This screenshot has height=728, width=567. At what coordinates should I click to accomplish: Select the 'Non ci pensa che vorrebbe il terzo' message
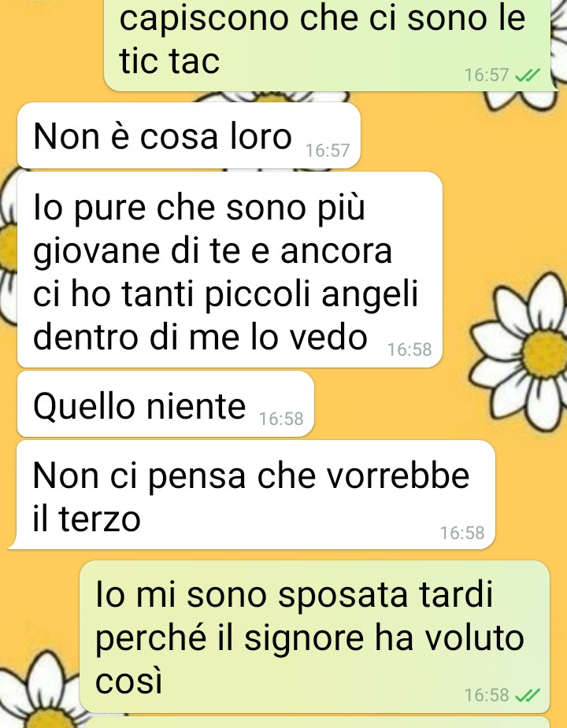252,495
